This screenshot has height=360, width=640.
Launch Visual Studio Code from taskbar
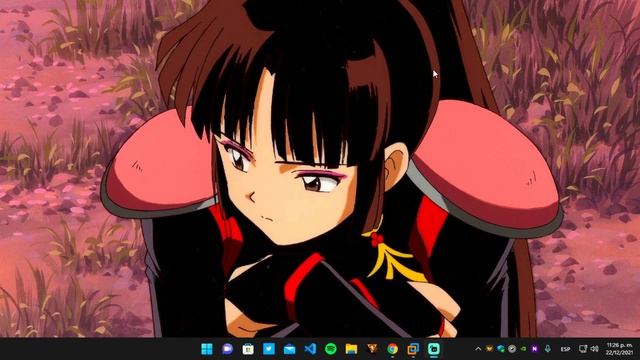pyautogui.click(x=310, y=349)
